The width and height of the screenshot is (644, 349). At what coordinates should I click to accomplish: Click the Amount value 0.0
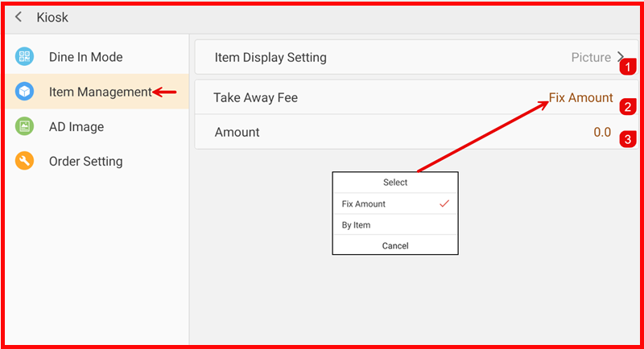click(x=602, y=132)
